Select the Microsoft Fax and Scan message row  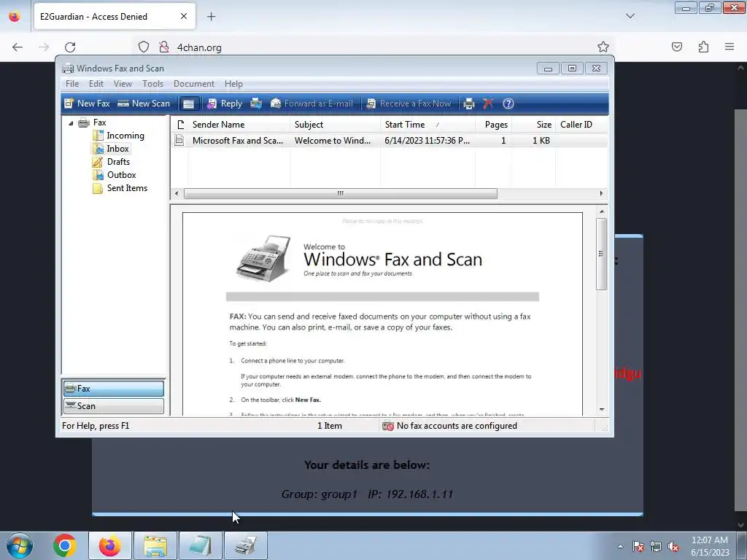tap(390, 141)
